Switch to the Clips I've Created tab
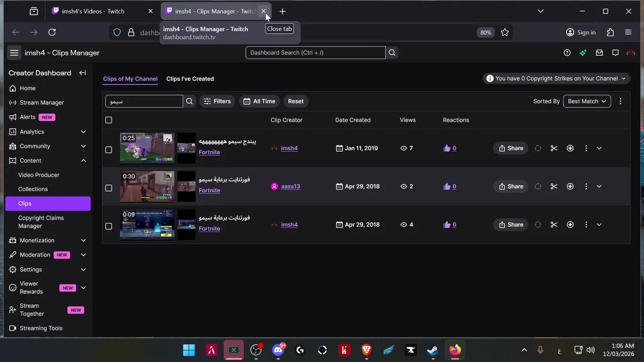 pyautogui.click(x=190, y=79)
